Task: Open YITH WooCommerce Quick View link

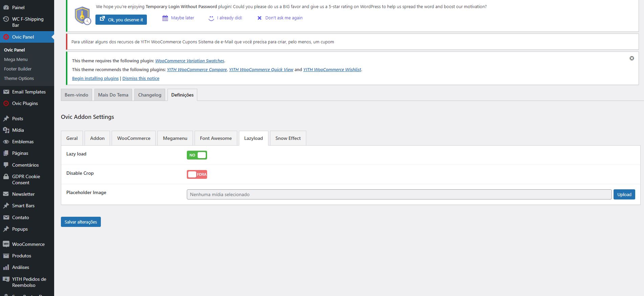Action: (261, 70)
